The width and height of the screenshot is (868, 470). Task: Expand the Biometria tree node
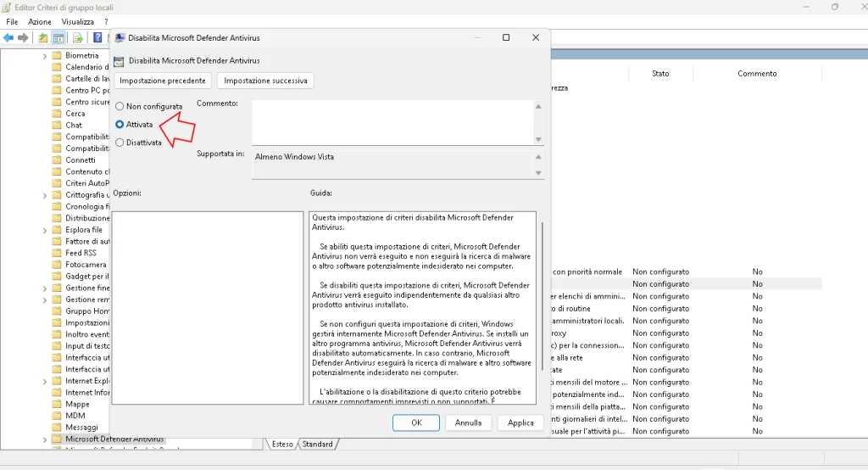point(45,56)
